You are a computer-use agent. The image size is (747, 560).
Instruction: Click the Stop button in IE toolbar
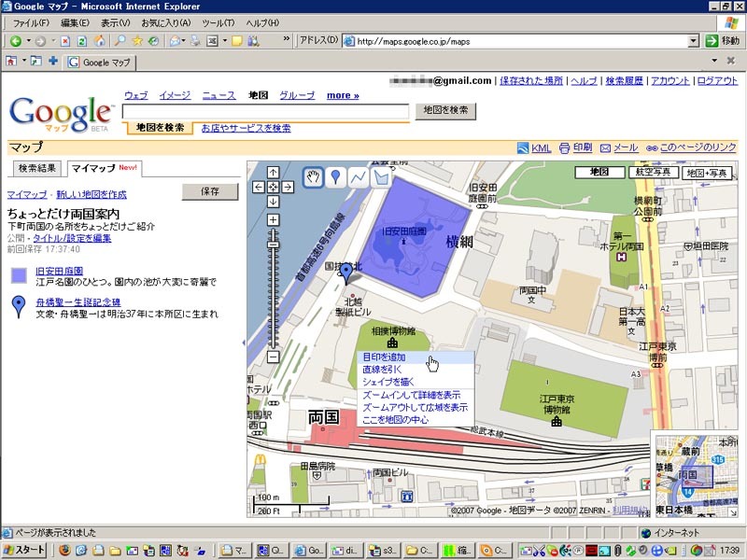tap(65, 41)
